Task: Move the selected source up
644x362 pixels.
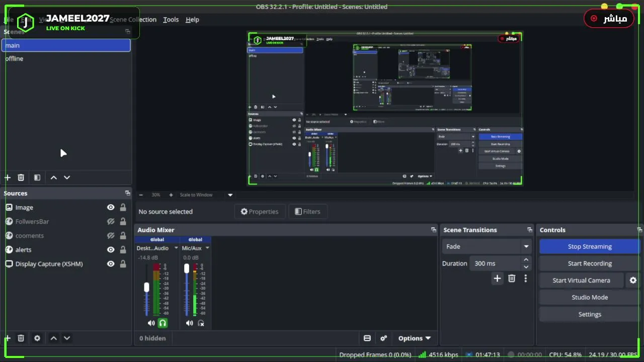Action: [53, 338]
